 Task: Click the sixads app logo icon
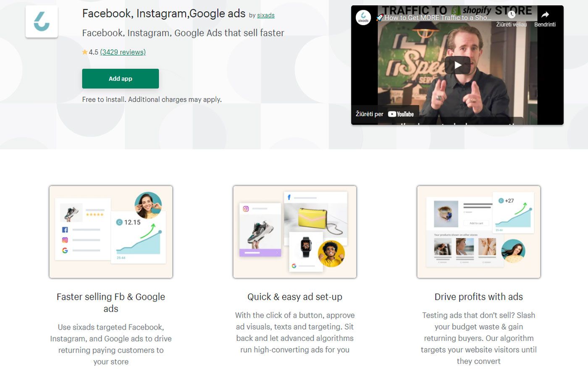[42, 22]
